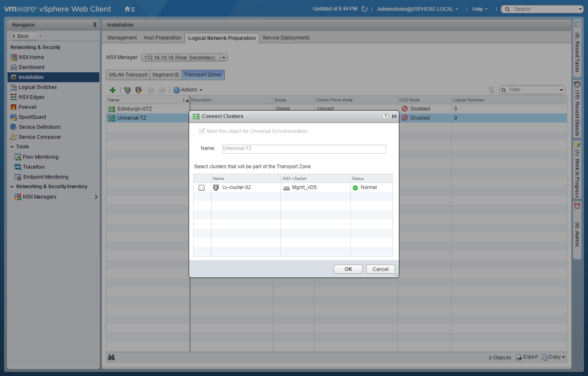The image size is (588, 376).
Task: Collapse the Tools tree section
Action: [12, 147]
